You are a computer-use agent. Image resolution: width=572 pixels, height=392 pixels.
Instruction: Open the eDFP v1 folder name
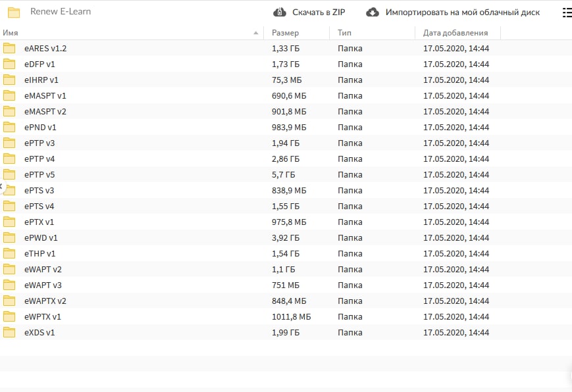pyautogui.click(x=39, y=64)
